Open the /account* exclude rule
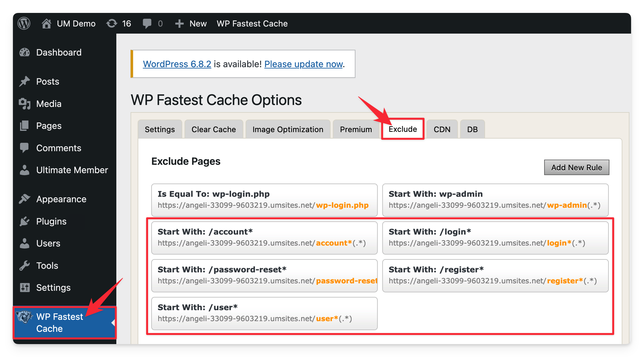644x357 pixels. [264, 238]
